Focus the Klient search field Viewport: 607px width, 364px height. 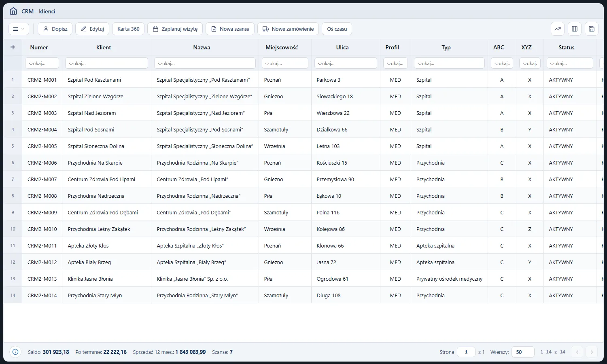107,63
